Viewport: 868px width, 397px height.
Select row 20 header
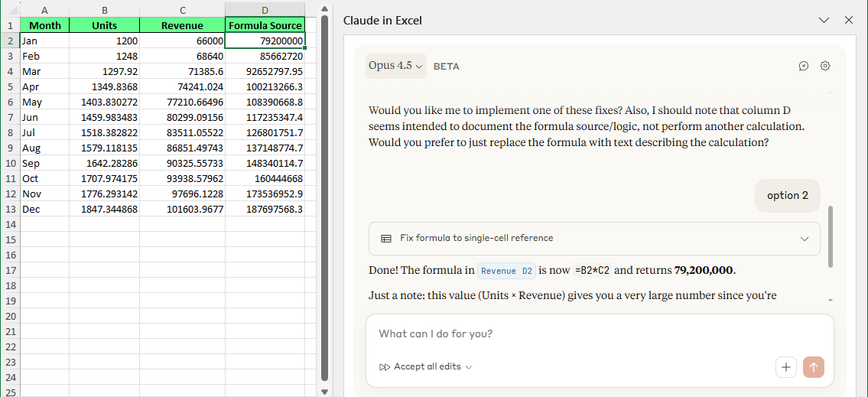pos(10,317)
